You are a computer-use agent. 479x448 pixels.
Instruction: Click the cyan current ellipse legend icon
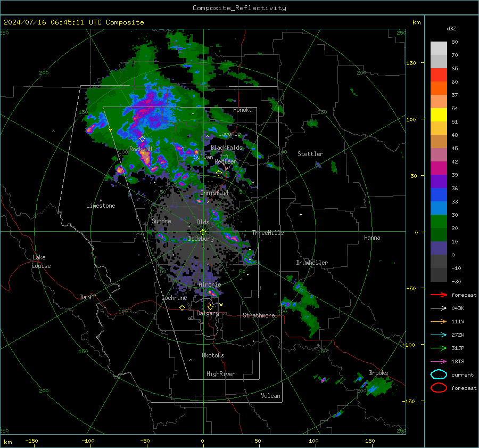(x=439, y=374)
